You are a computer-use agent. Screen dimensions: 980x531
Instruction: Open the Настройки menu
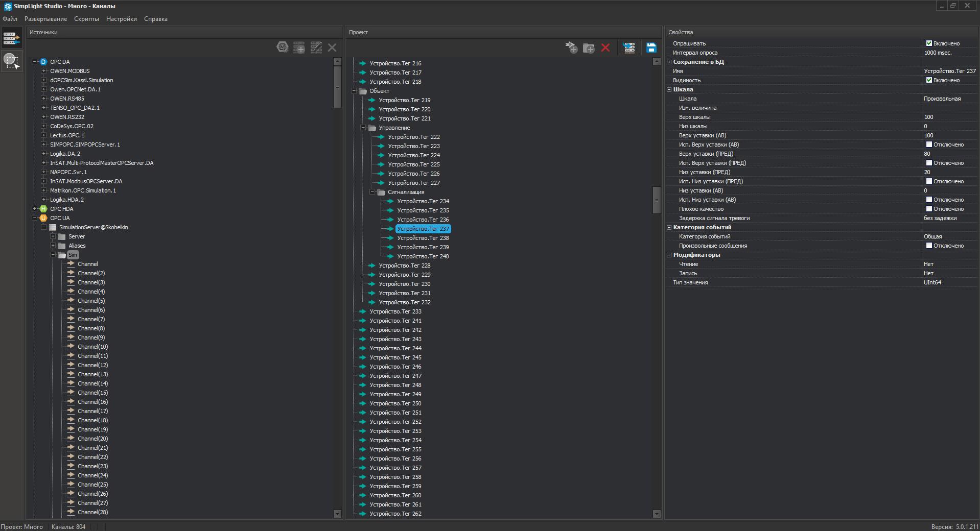[x=122, y=19]
